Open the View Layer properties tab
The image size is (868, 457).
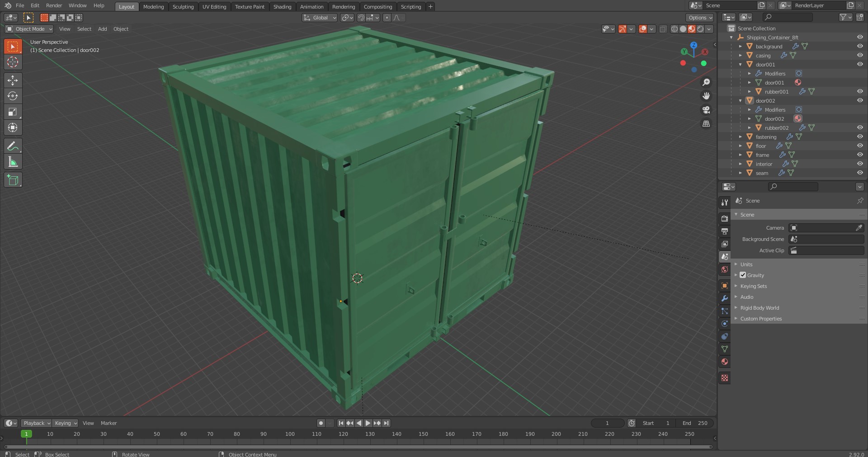pos(725,244)
